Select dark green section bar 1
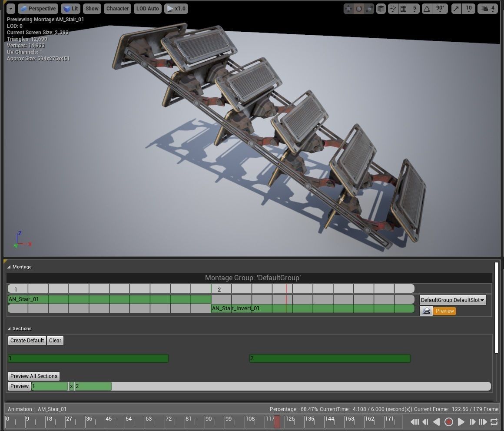 pos(88,358)
